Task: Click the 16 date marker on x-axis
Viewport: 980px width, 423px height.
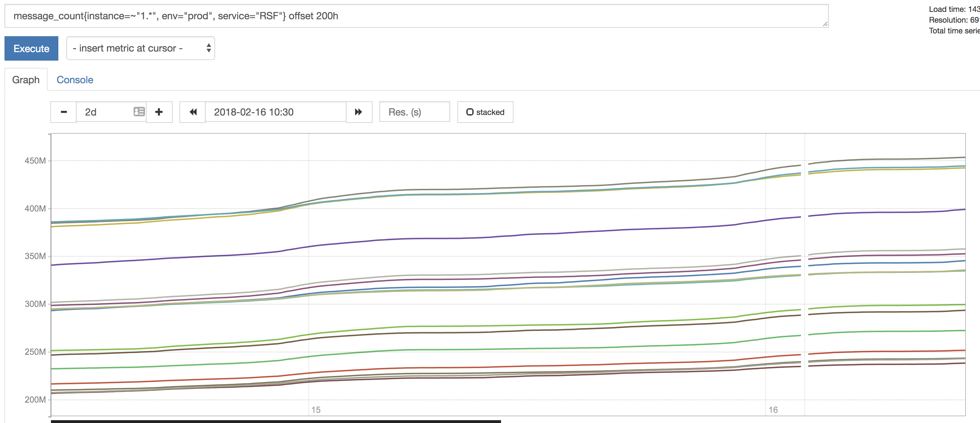Action: tap(773, 410)
